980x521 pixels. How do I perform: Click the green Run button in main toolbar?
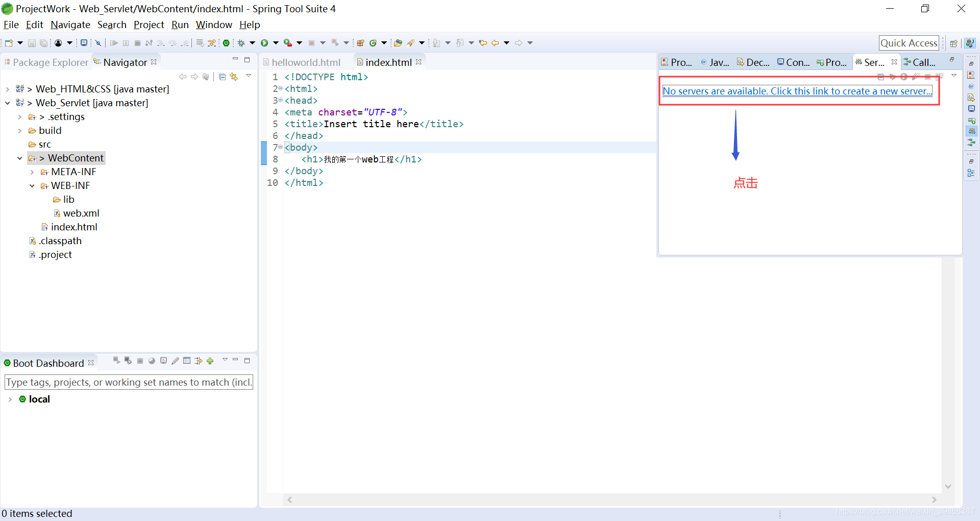[264, 43]
